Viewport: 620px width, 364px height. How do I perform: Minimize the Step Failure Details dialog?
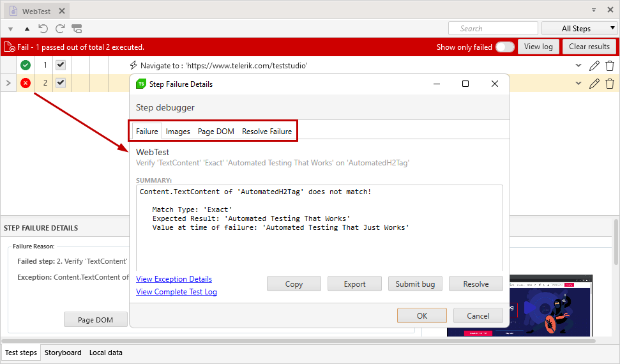coord(437,84)
